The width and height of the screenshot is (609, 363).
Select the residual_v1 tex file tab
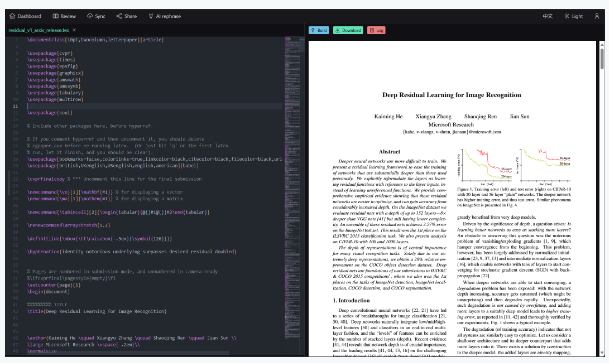point(39,30)
